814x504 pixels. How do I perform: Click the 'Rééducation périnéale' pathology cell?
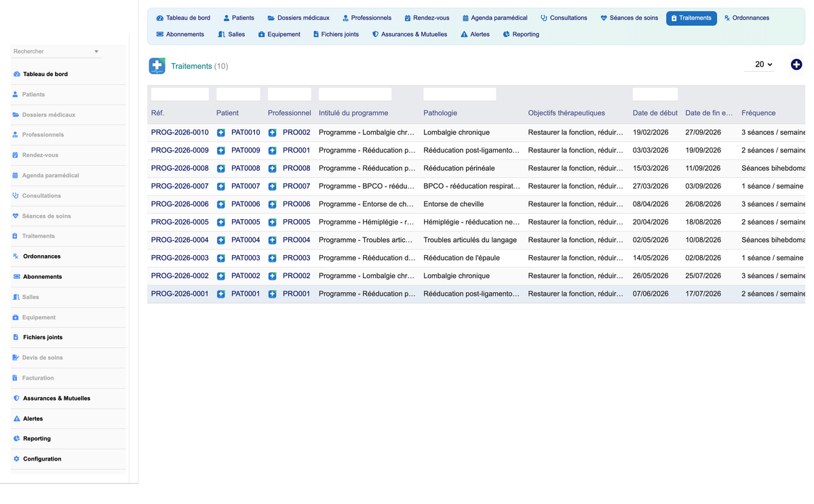click(459, 168)
